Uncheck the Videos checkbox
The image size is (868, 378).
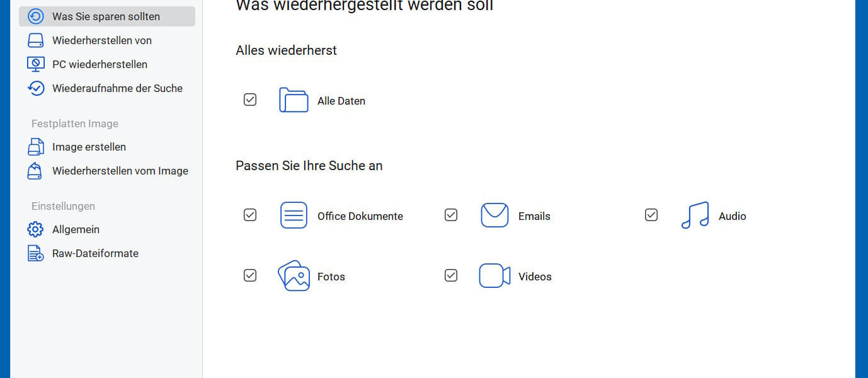pyautogui.click(x=451, y=275)
